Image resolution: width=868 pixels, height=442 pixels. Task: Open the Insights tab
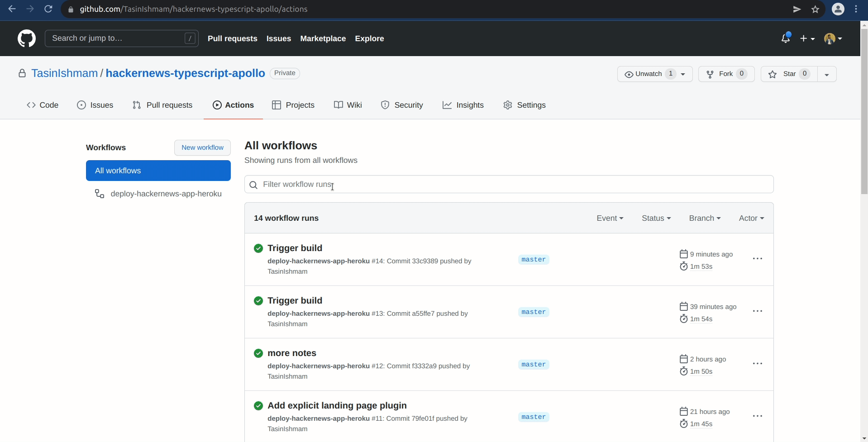coord(463,105)
